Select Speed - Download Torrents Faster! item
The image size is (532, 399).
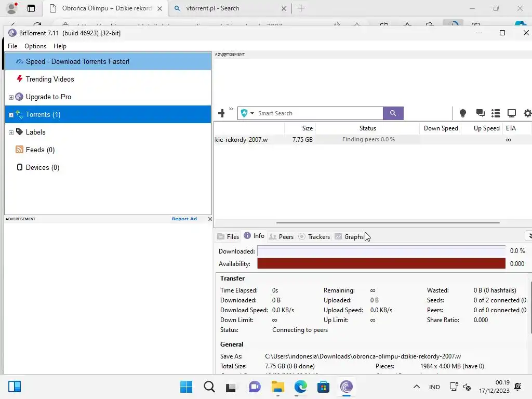pos(108,61)
